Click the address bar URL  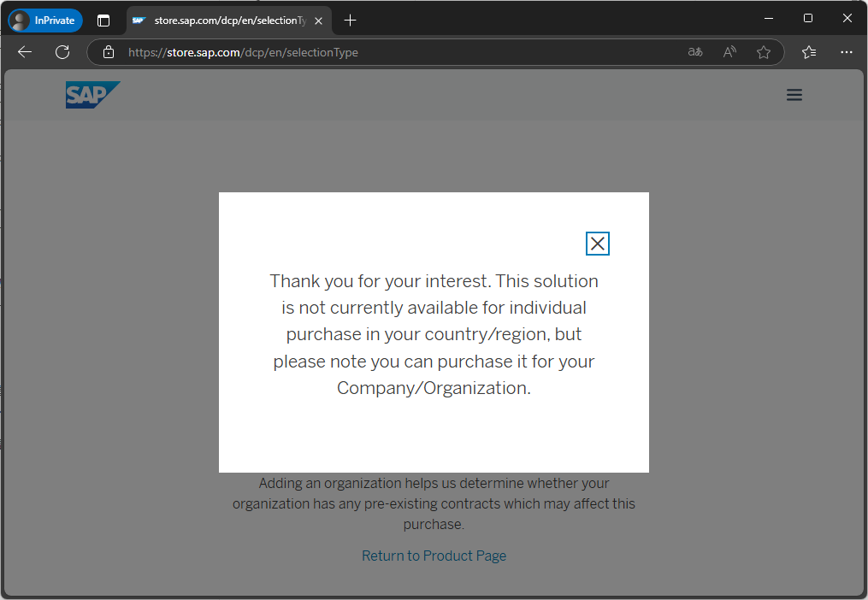(x=243, y=53)
